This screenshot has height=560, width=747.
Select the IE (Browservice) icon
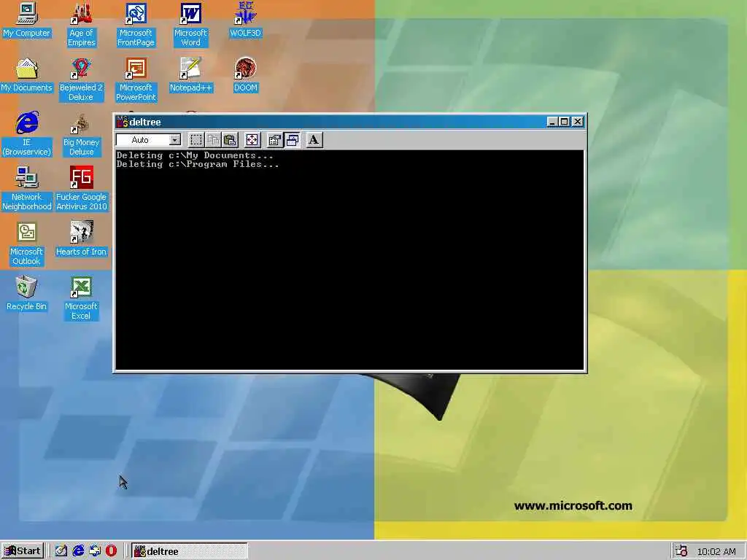[x=27, y=134]
